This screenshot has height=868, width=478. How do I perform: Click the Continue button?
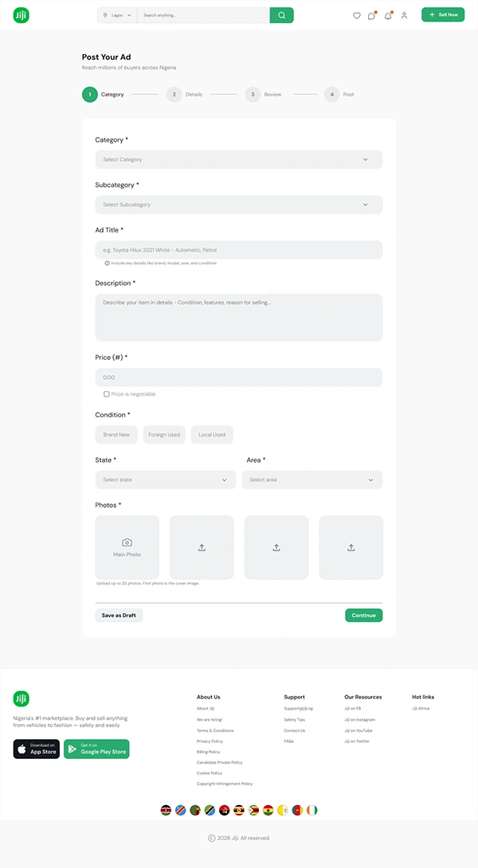coord(363,616)
